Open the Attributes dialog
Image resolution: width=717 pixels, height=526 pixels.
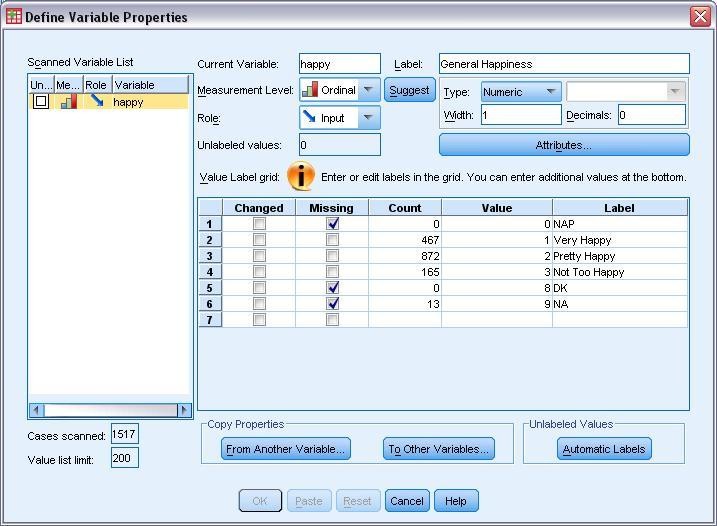click(x=564, y=145)
